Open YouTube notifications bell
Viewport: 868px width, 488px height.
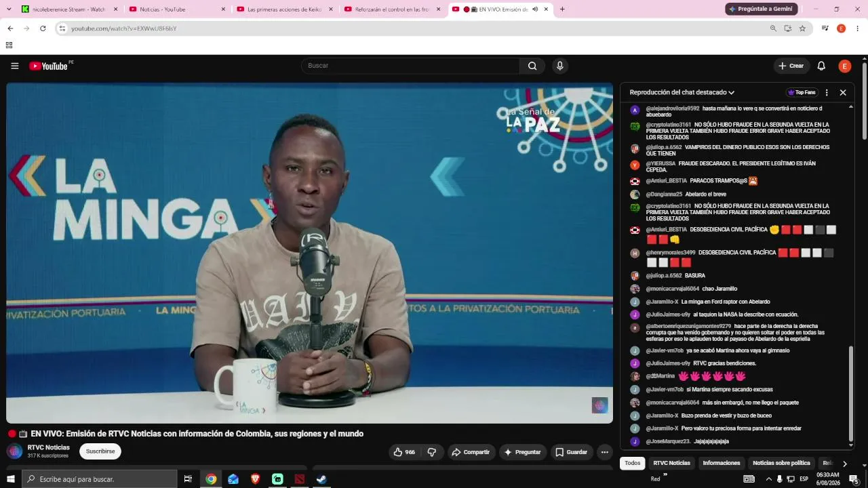pyautogui.click(x=821, y=66)
